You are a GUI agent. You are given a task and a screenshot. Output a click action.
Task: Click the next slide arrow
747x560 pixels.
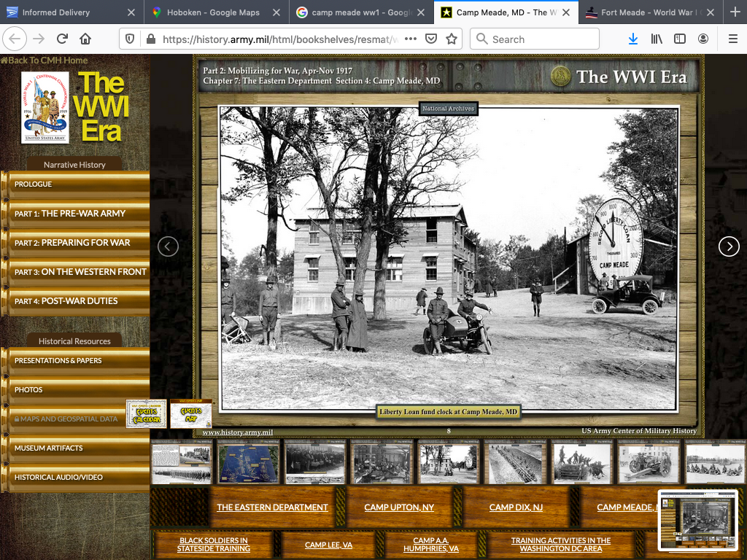pos(729,246)
